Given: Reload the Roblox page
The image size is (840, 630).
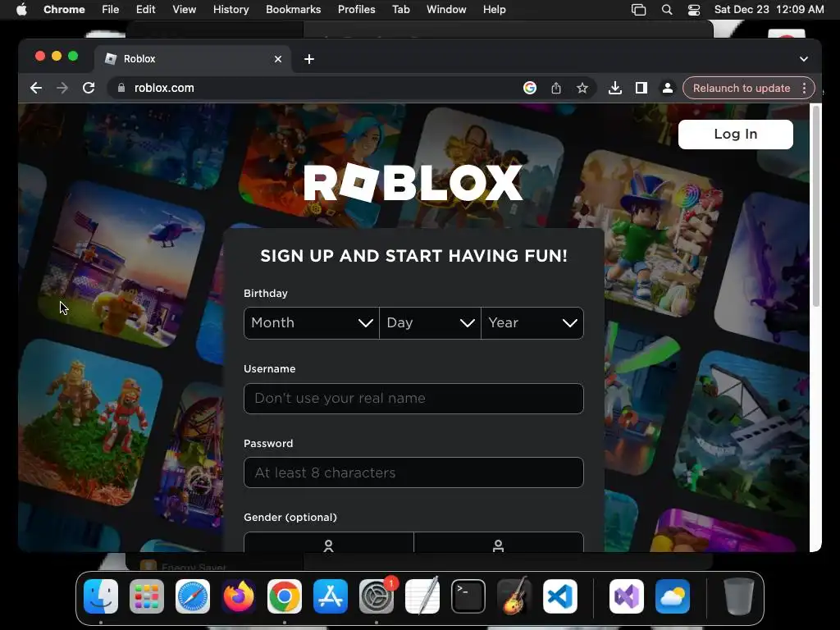Looking at the screenshot, I should 89,88.
